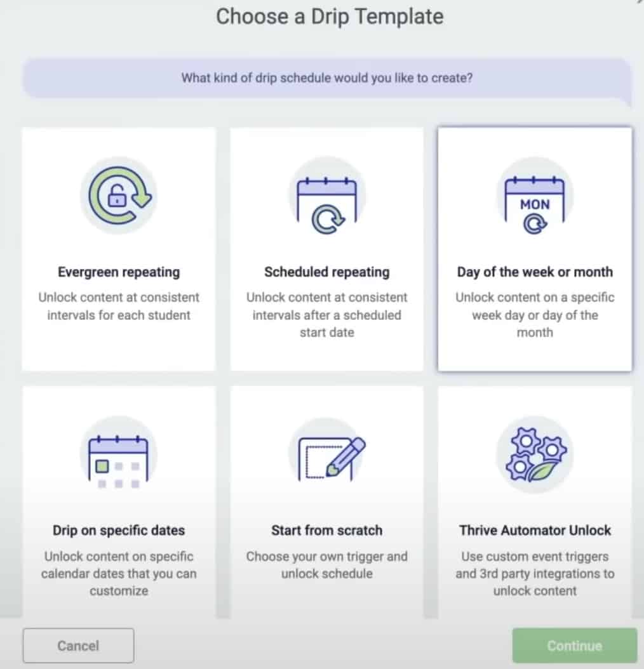The width and height of the screenshot is (644, 669).
Task: Pick the Thrive Automator Unlock title
Action: click(535, 531)
